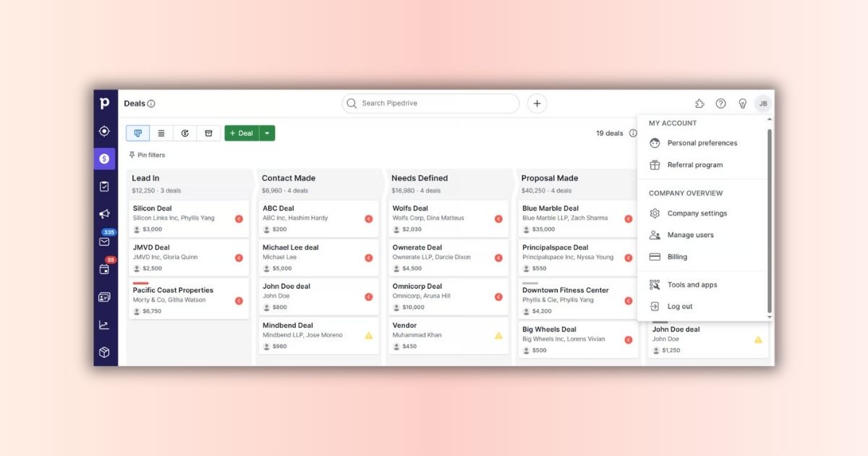Click info icon beside 19 deals
868x456 pixels.
coord(633,133)
